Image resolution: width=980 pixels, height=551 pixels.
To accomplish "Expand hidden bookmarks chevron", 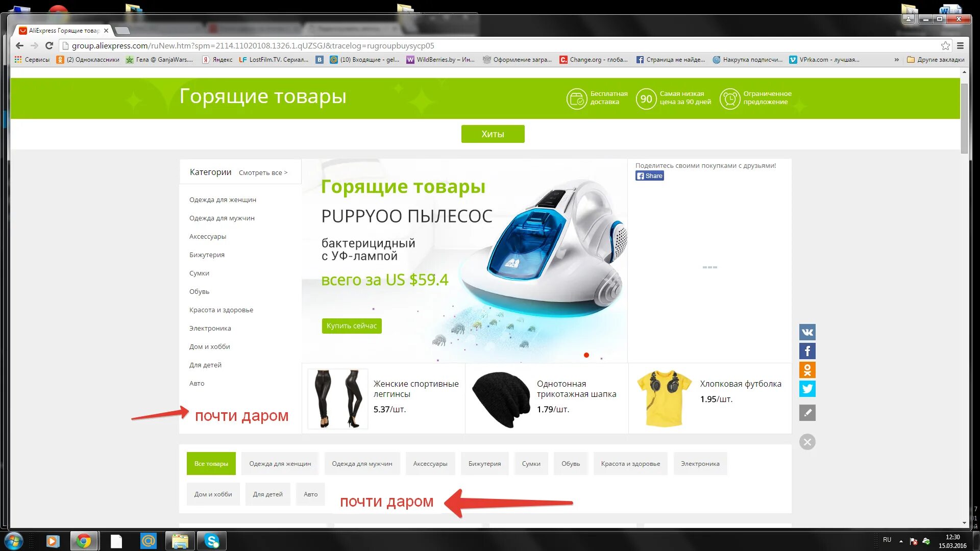I will pyautogui.click(x=896, y=60).
